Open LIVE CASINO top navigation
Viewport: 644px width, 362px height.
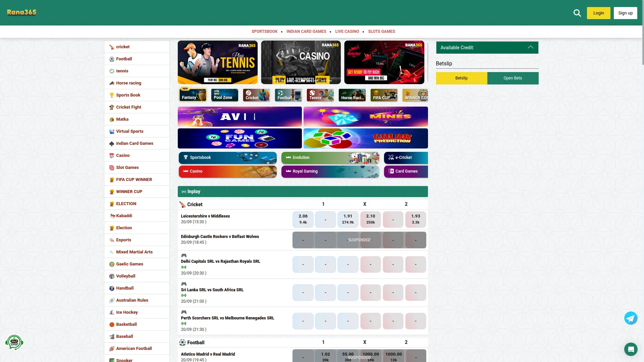(x=347, y=32)
